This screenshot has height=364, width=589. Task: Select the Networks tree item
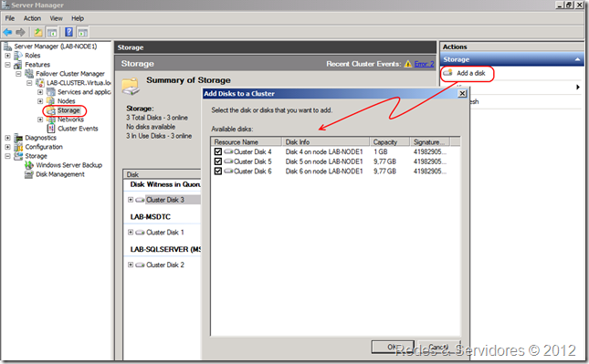coord(70,120)
